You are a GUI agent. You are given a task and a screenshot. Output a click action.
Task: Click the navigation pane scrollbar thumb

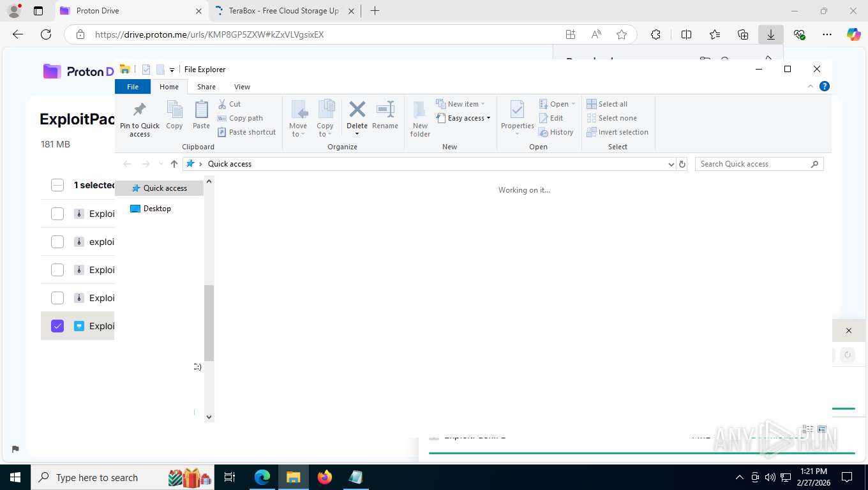pyautogui.click(x=209, y=323)
